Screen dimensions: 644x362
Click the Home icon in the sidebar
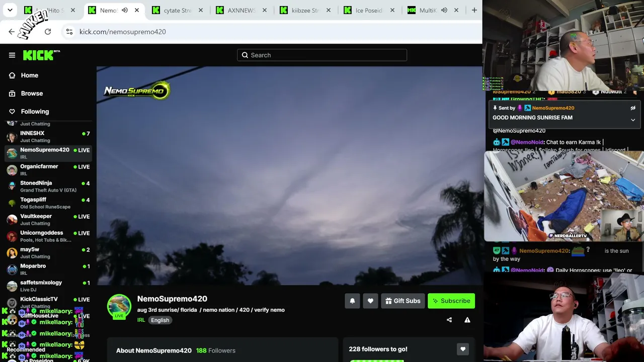pos(12,75)
